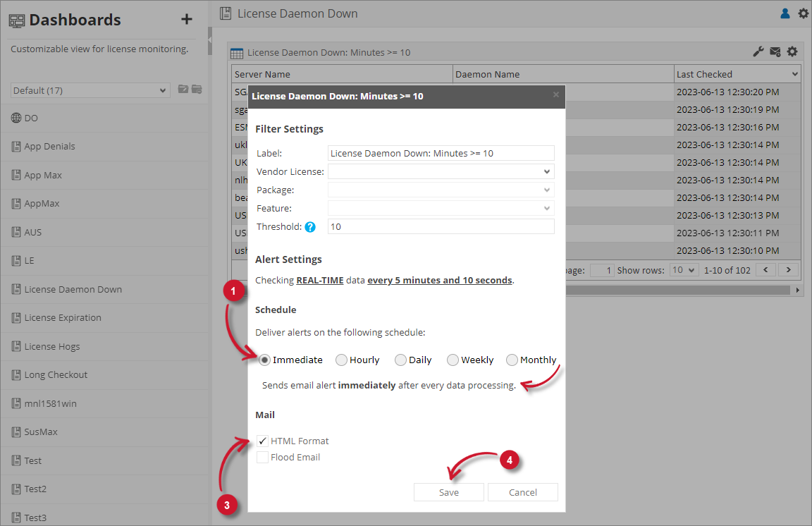The width and height of the screenshot is (812, 526).
Task: Click the 2023-06-13 12:30:10 PM cell
Action: coord(737,250)
